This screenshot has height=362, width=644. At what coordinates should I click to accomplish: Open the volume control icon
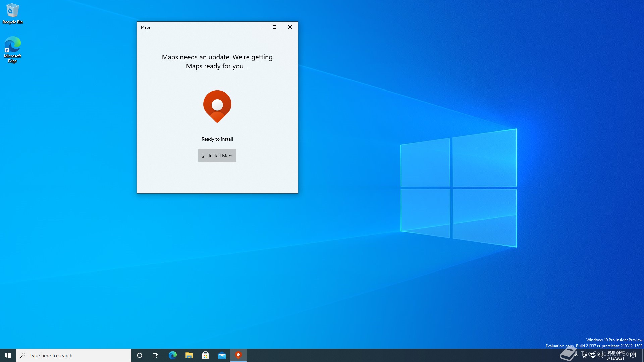(600, 355)
